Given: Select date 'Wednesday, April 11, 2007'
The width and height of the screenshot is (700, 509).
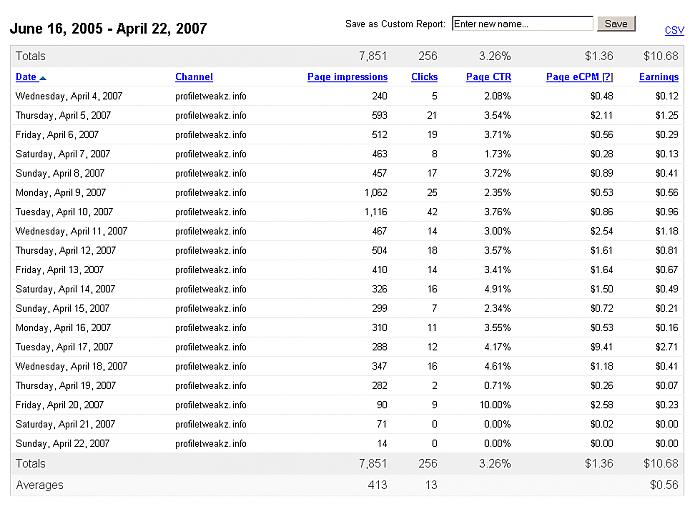Looking at the screenshot, I should point(71,231).
